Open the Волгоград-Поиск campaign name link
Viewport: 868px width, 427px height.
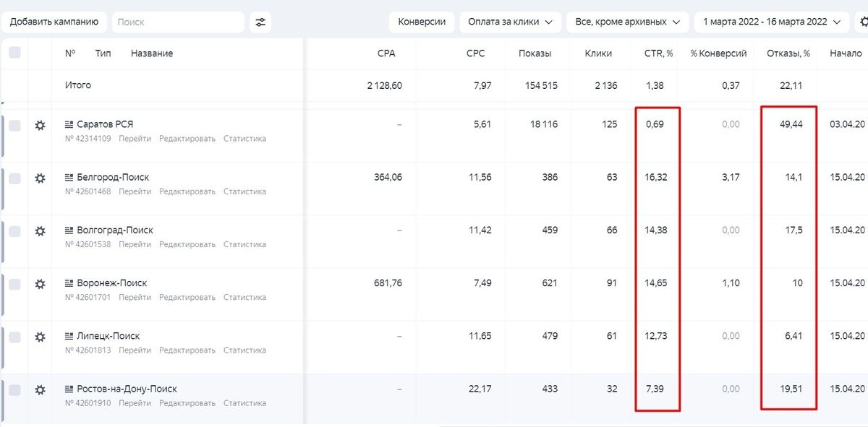coord(115,230)
